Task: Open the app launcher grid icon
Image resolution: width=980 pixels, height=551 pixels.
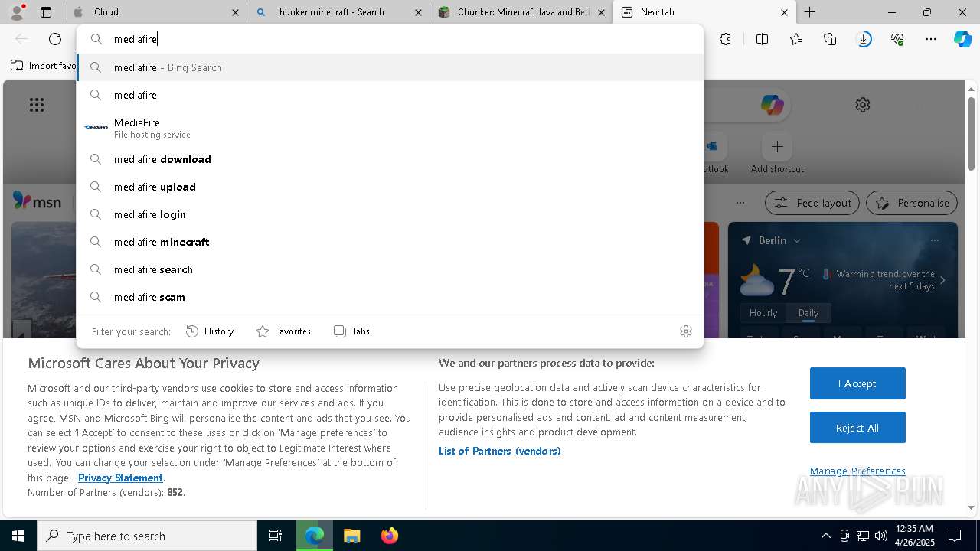Action: coord(37,105)
